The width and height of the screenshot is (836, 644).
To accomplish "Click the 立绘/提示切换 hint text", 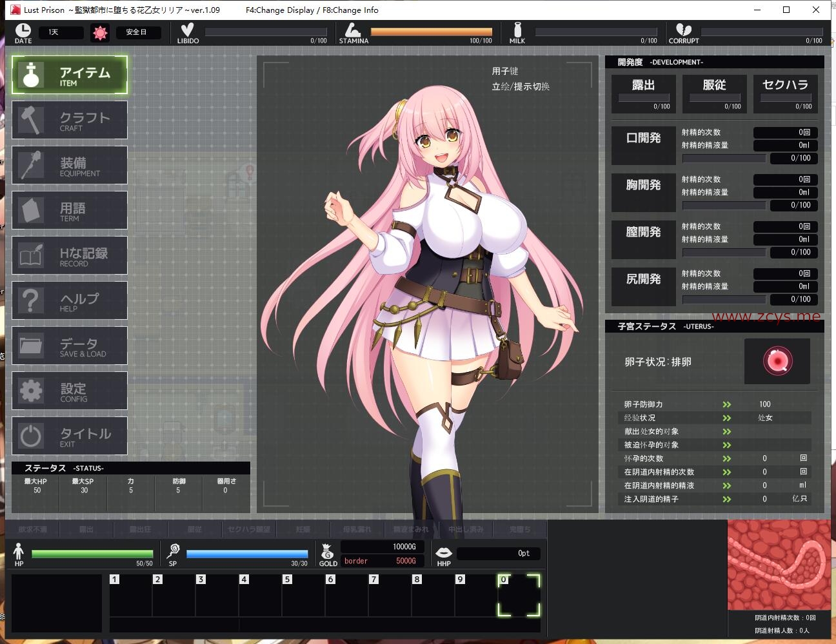I will pos(521,86).
